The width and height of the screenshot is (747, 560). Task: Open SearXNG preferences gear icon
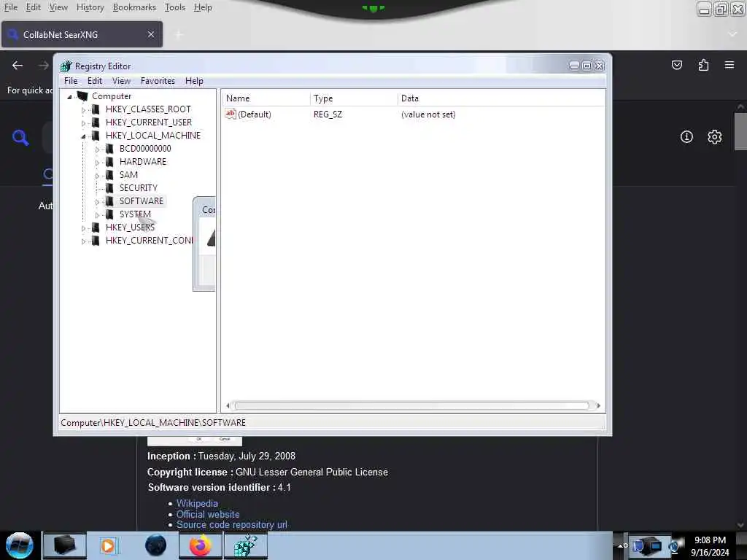(x=715, y=137)
